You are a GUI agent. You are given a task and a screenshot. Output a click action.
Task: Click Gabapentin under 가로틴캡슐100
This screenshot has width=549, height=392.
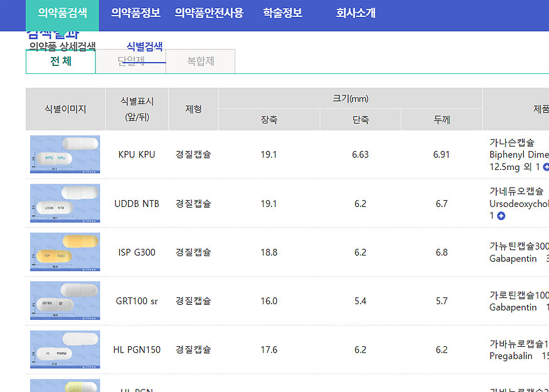[513, 307]
